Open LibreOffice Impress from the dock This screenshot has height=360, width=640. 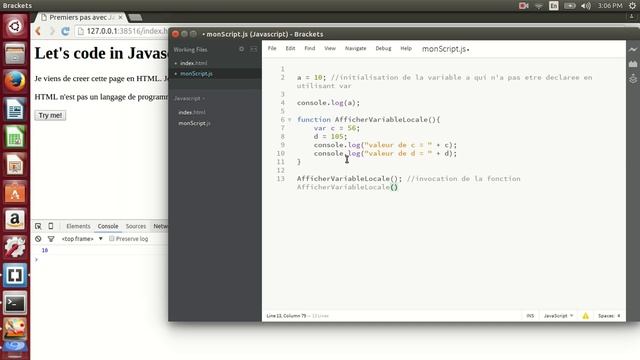point(15,165)
